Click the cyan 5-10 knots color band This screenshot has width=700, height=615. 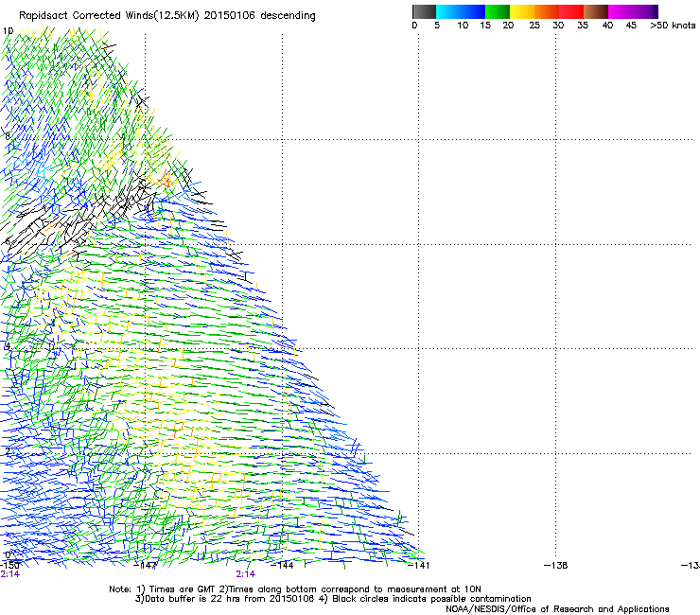(448, 11)
